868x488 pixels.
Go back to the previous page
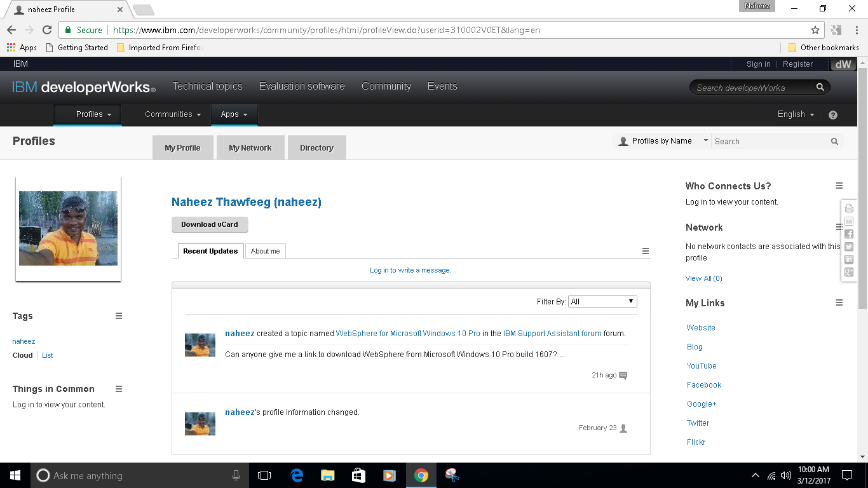click(x=11, y=30)
